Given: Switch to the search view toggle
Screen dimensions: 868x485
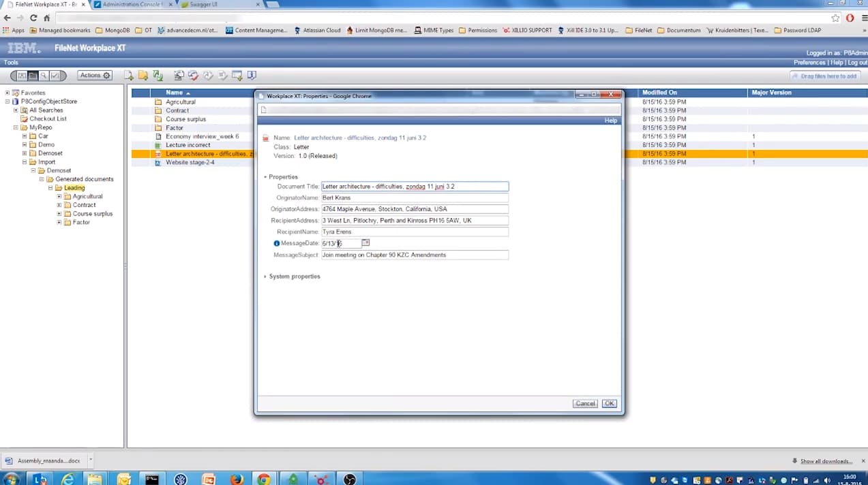Looking at the screenshot, I should (x=43, y=76).
